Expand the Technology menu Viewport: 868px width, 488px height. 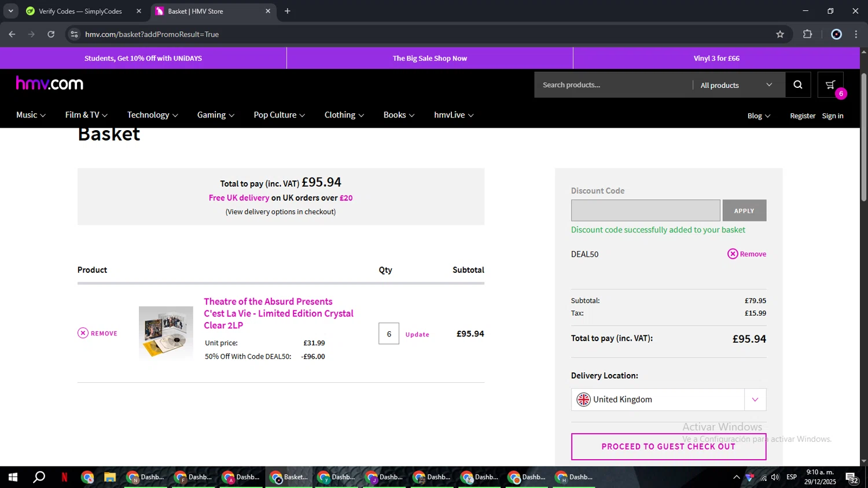point(152,115)
